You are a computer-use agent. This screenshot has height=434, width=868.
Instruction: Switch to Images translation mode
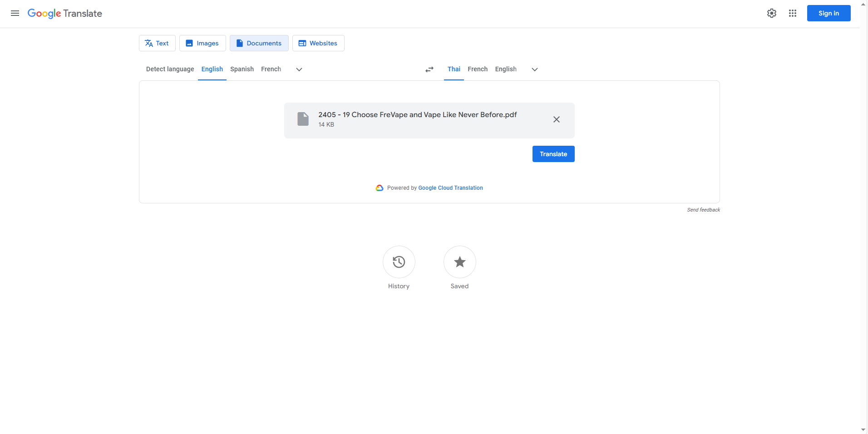[x=202, y=43]
